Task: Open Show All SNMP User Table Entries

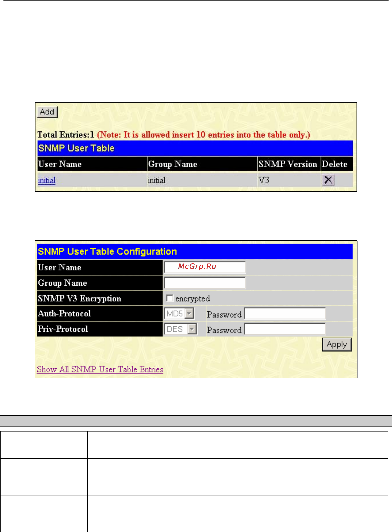Action: (x=100, y=369)
